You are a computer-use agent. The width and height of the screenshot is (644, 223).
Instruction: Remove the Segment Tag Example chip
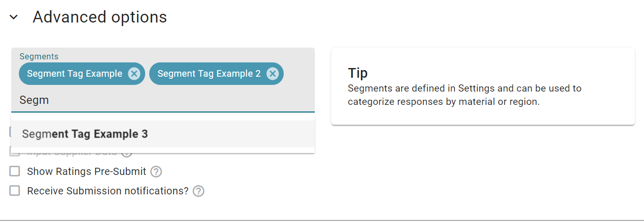(x=134, y=74)
